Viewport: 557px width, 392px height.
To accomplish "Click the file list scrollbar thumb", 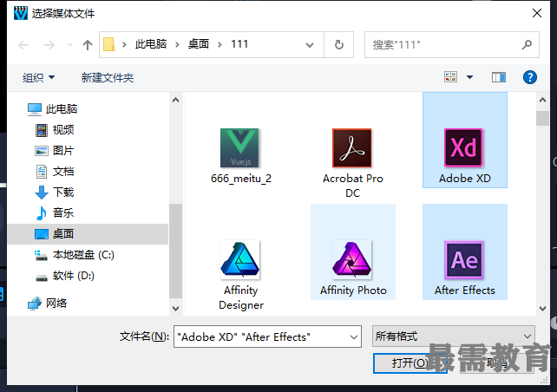I will 542,118.
